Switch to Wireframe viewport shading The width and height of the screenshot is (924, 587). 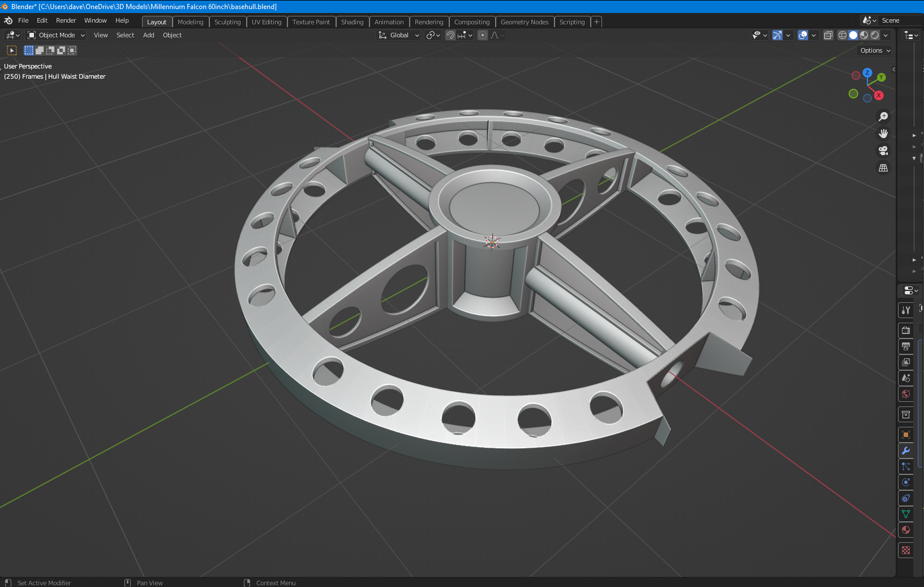(843, 35)
